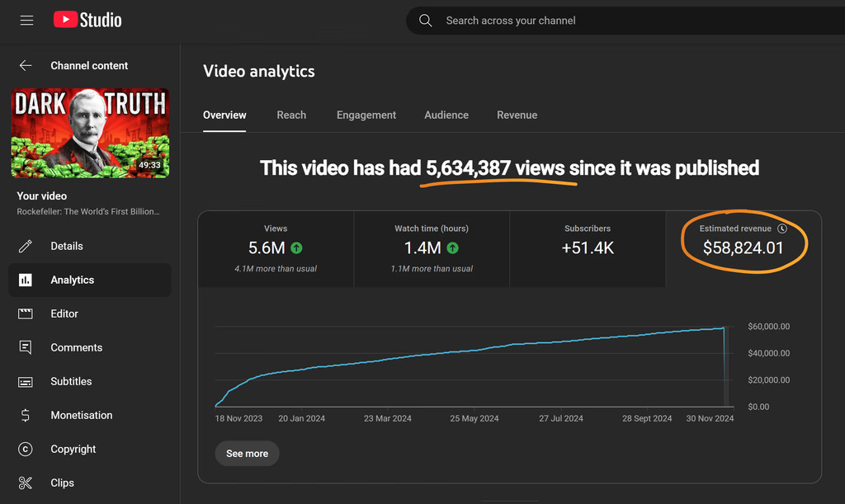
Task: Select the Views metric card
Action: 276,249
